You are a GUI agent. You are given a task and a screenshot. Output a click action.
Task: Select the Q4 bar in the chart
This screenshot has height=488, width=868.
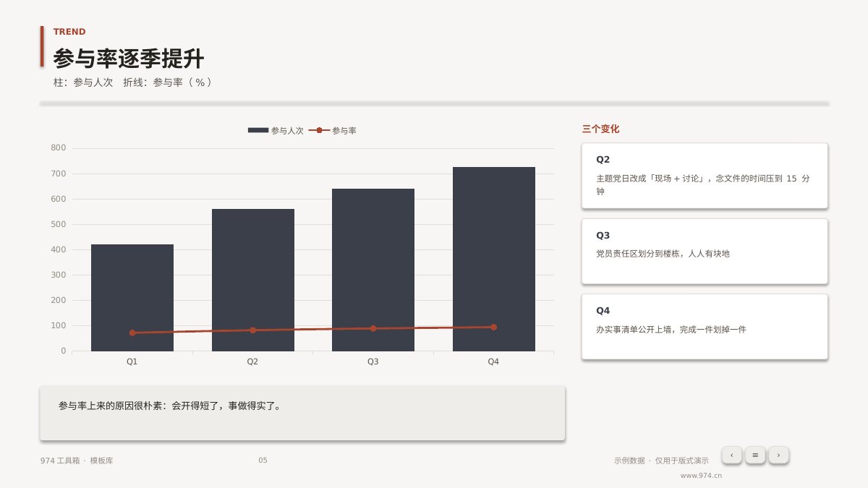click(493, 259)
